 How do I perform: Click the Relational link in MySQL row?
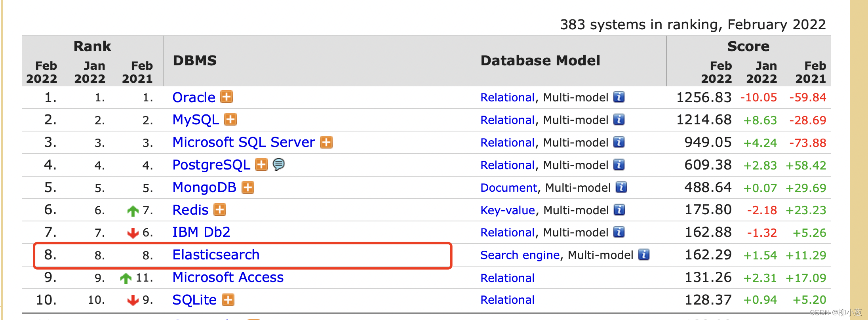pyautogui.click(x=507, y=120)
